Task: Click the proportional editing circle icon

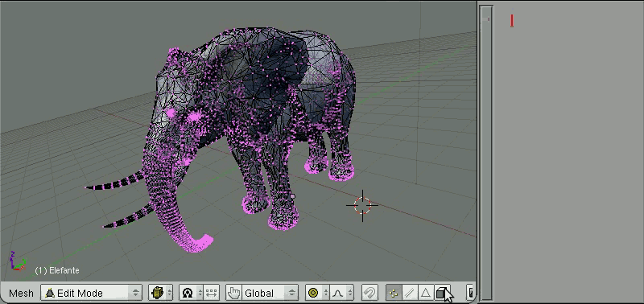Action: (313, 293)
